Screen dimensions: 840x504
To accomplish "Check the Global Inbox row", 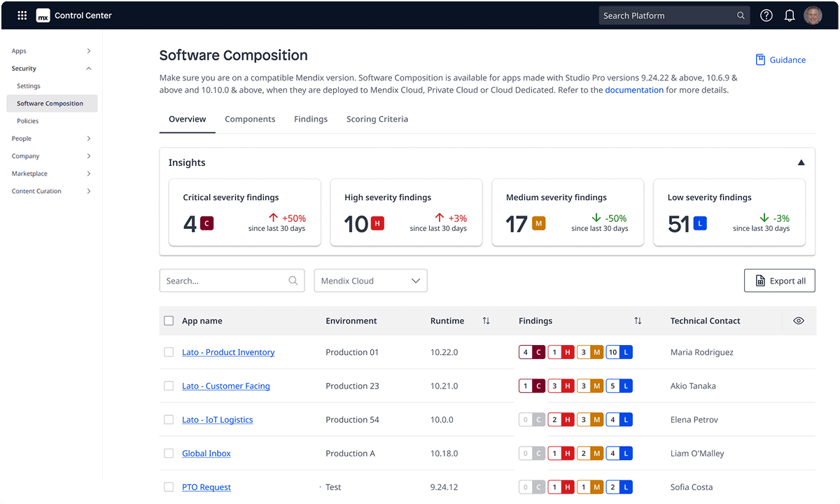I will coord(169,453).
